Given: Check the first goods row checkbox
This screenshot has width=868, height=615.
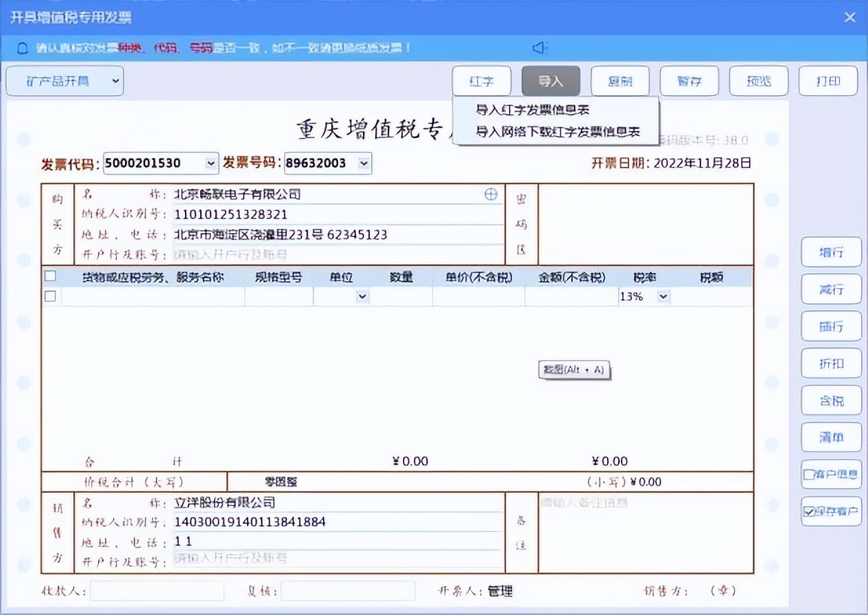Looking at the screenshot, I should coord(48,296).
